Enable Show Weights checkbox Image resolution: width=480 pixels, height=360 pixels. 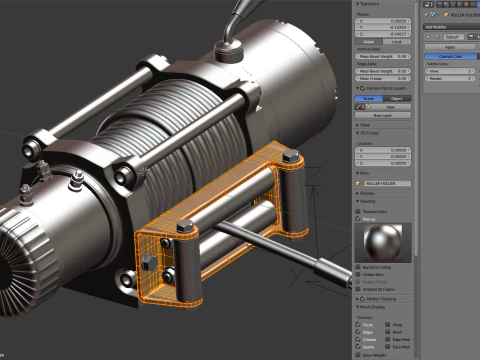click(x=358, y=355)
